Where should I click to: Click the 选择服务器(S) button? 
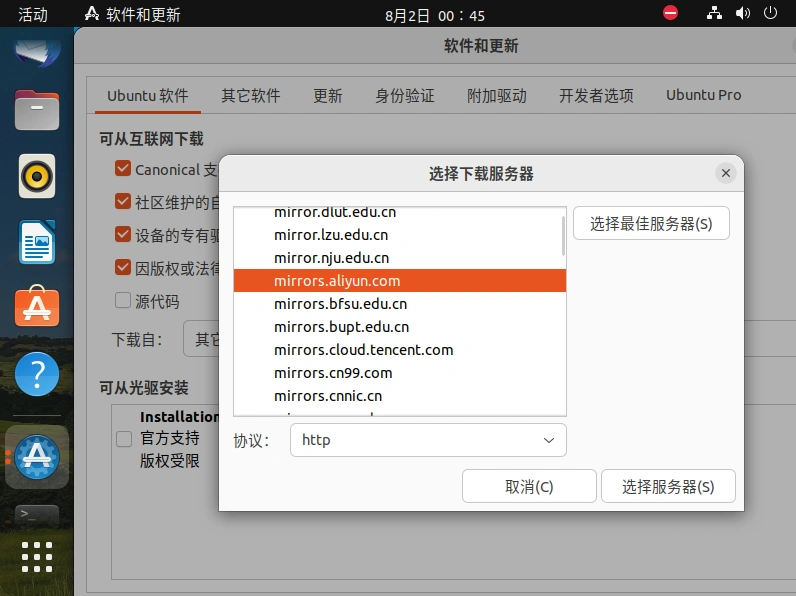668,486
